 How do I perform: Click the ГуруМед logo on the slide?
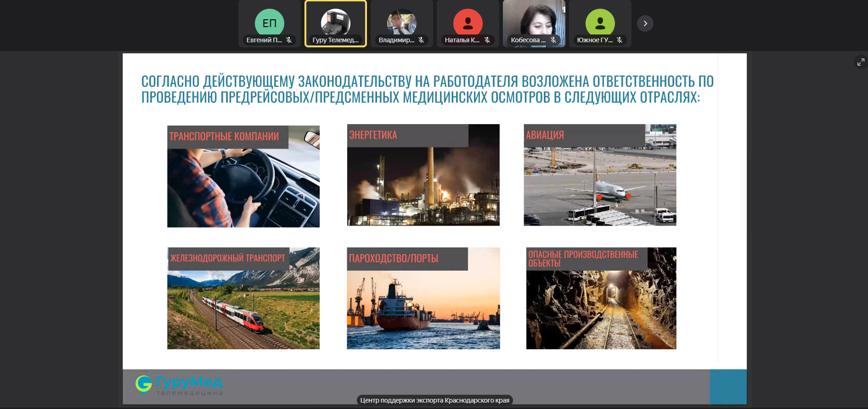179,385
